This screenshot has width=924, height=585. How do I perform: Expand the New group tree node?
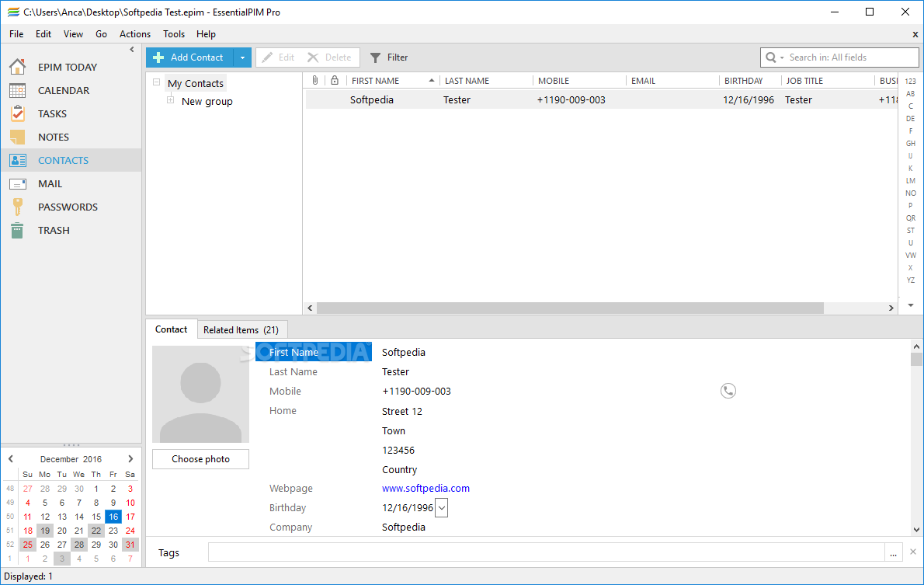[170, 100]
